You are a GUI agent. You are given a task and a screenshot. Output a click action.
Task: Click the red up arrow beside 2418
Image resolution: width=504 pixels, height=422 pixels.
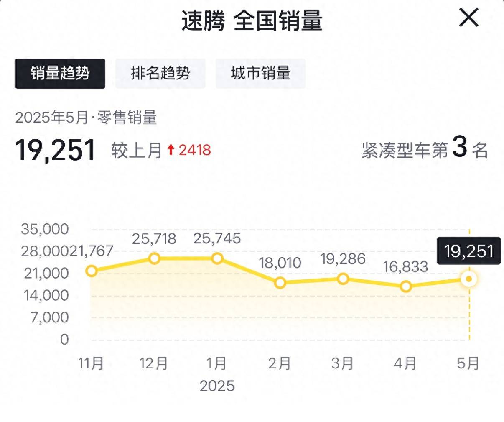pos(171,150)
